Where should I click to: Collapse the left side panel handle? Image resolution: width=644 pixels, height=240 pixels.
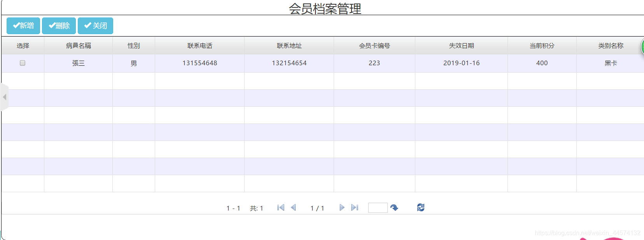coord(4,97)
